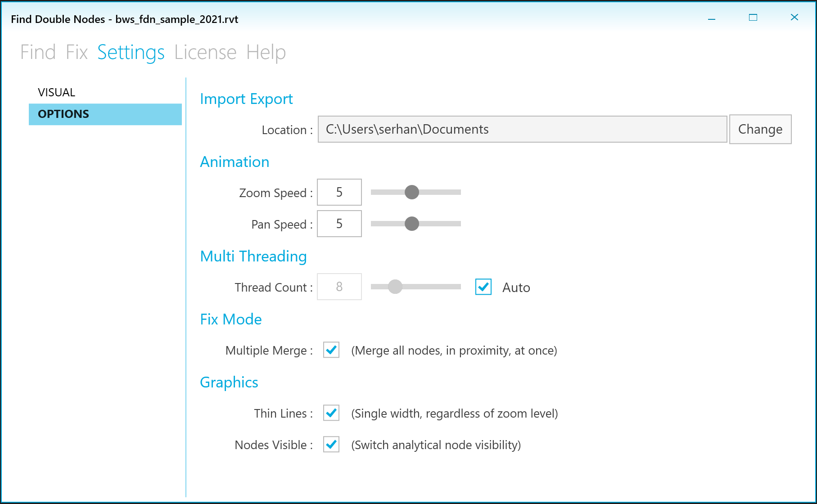Uncheck the Auto thread count checkbox
Image resolution: width=817 pixels, height=504 pixels.
coord(483,287)
